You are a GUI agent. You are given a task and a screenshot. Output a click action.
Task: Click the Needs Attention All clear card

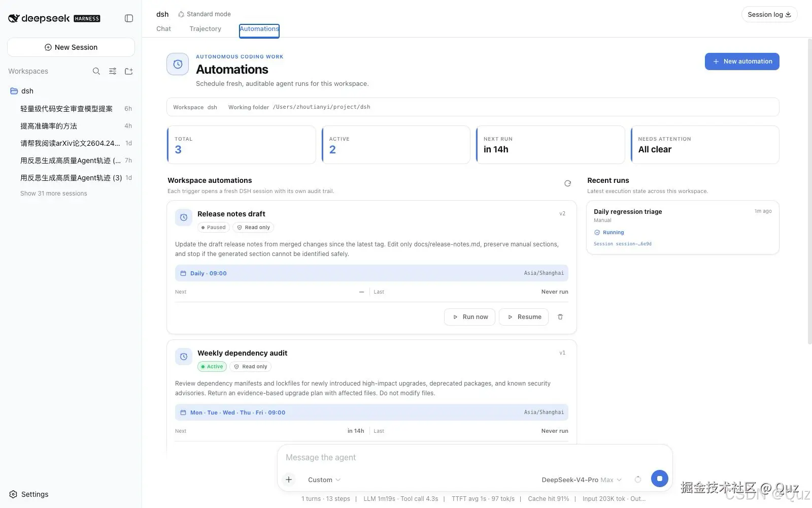tap(704, 145)
